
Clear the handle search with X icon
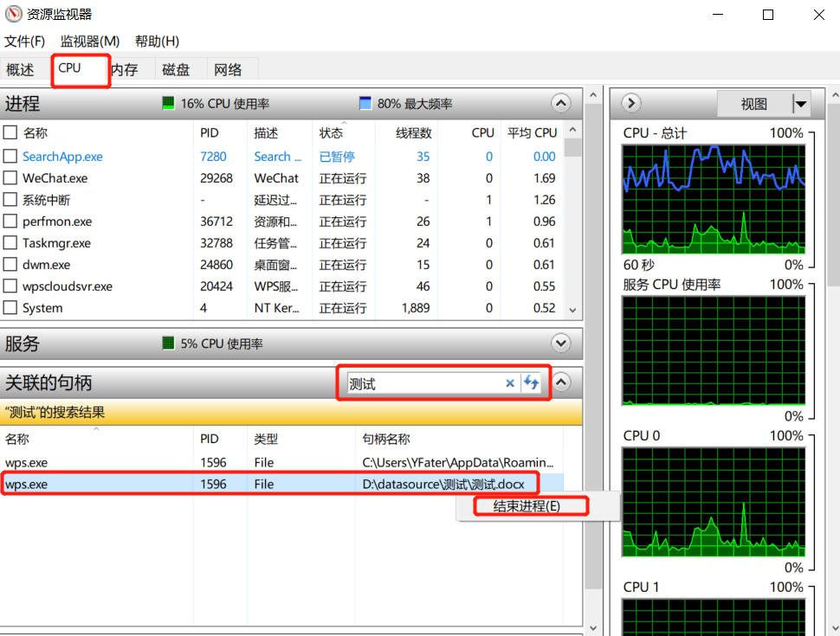[510, 382]
